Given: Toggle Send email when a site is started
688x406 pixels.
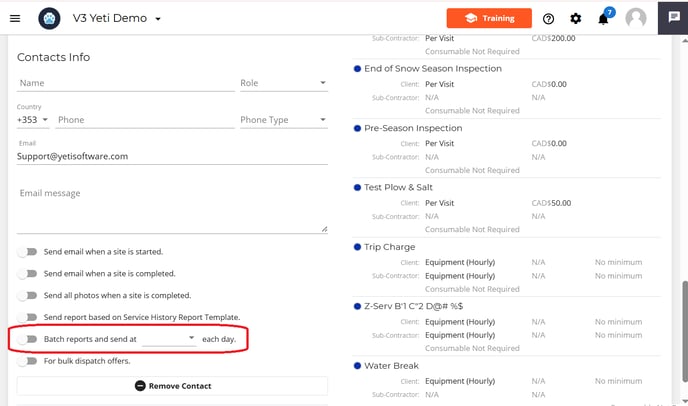Looking at the screenshot, I should pos(28,252).
